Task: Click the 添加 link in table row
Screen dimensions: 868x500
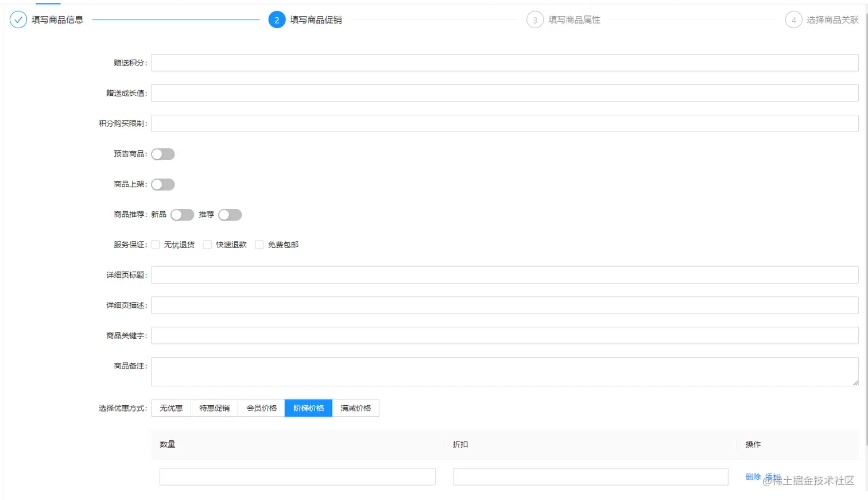Action: point(773,476)
